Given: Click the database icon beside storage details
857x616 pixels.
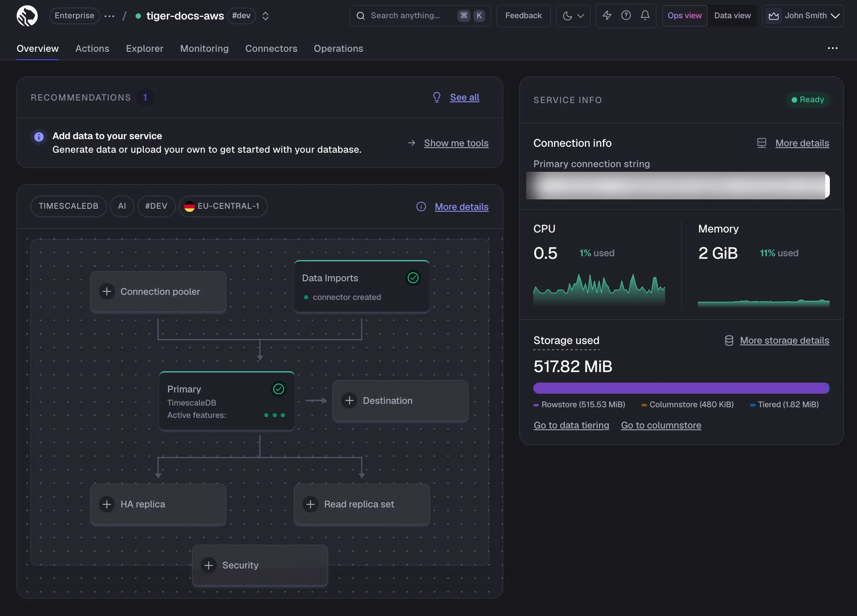Looking at the screenshot, I should coord(729,341).
